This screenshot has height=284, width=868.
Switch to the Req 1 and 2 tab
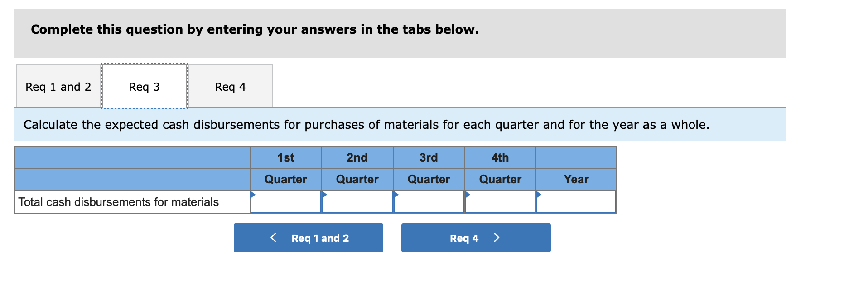coord(58,86)
